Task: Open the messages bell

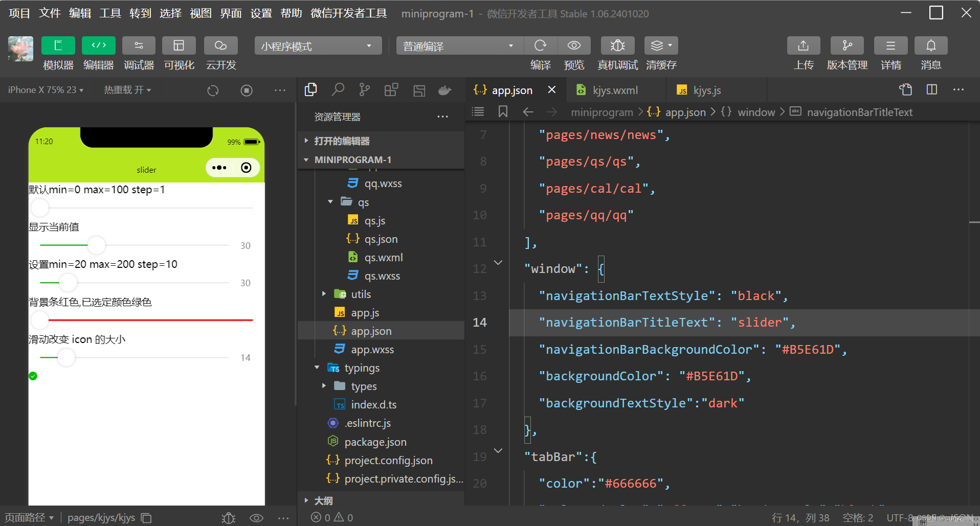Action: tap(931, 45)
